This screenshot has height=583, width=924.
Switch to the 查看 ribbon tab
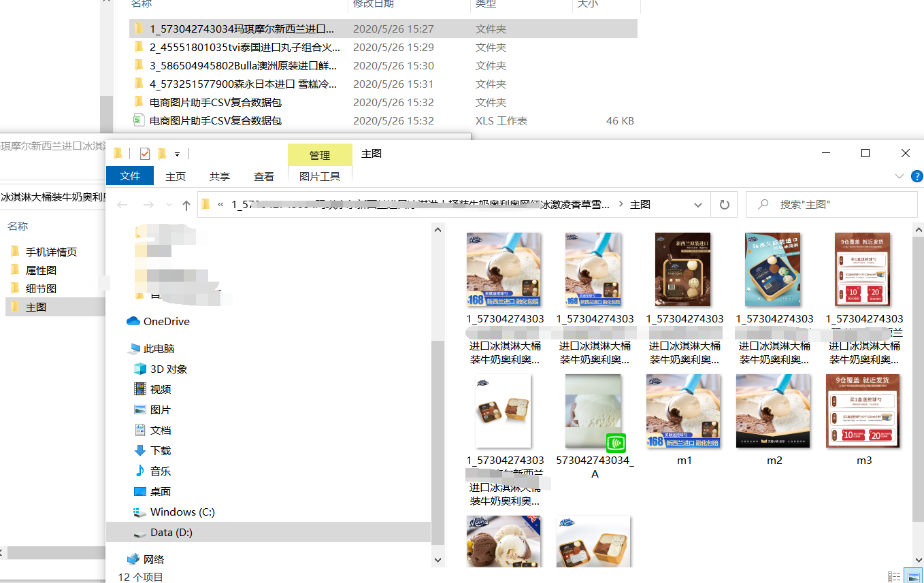[264, 176]
